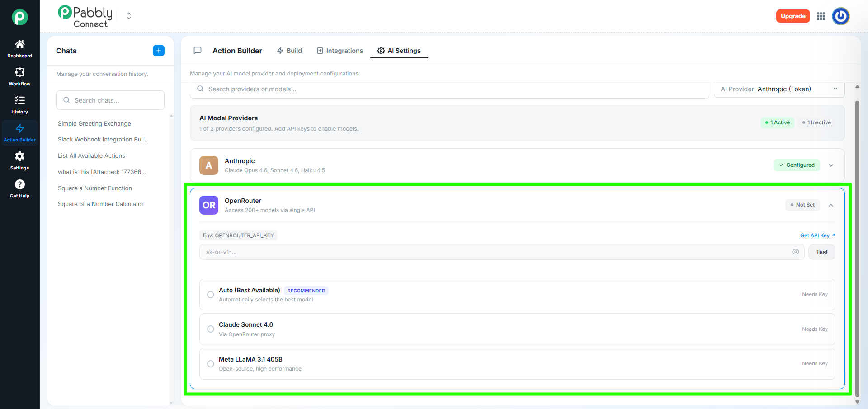Toggle API key visibility eye icon
This screenshot has width=868, height=409.
tap(795, 252)
